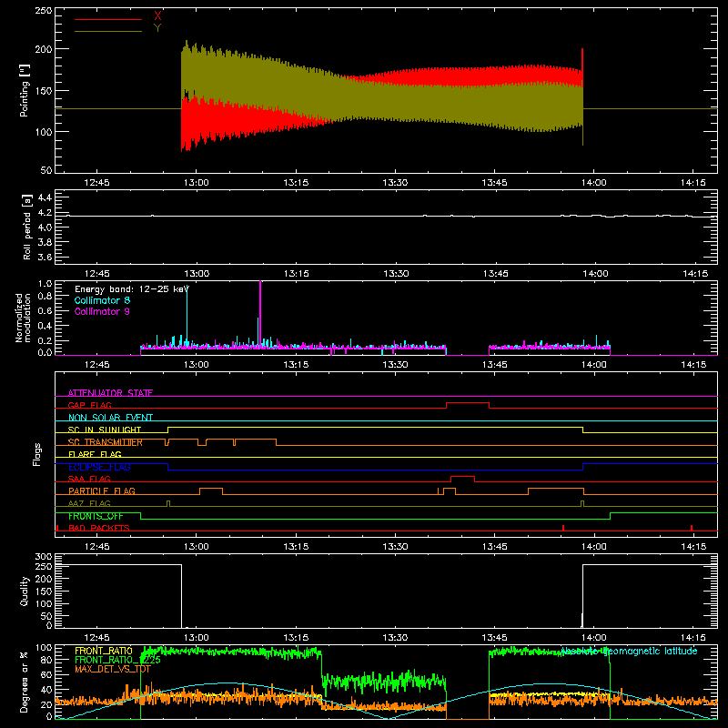The image size is (728, 728).
Task: Click the red 'X' legend label
Action: [x=157, y=16]
